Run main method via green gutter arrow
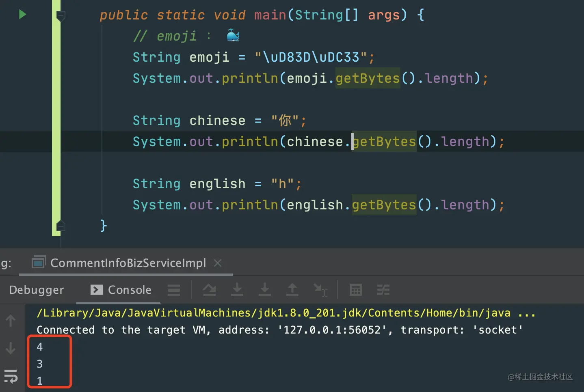 pos(22,15)
